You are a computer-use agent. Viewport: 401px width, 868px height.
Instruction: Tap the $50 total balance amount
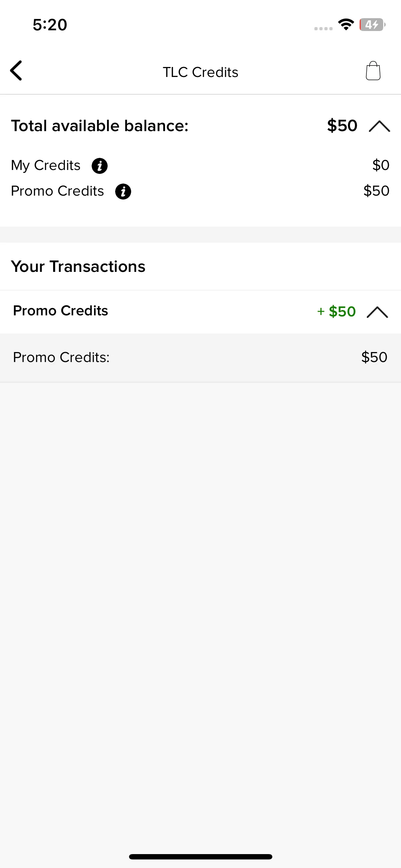(x=342, y=126)
